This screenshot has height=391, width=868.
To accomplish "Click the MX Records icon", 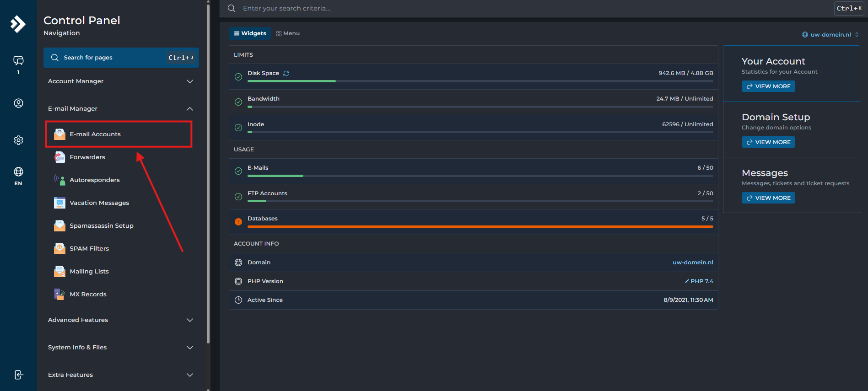I will [x=59, y=294].
